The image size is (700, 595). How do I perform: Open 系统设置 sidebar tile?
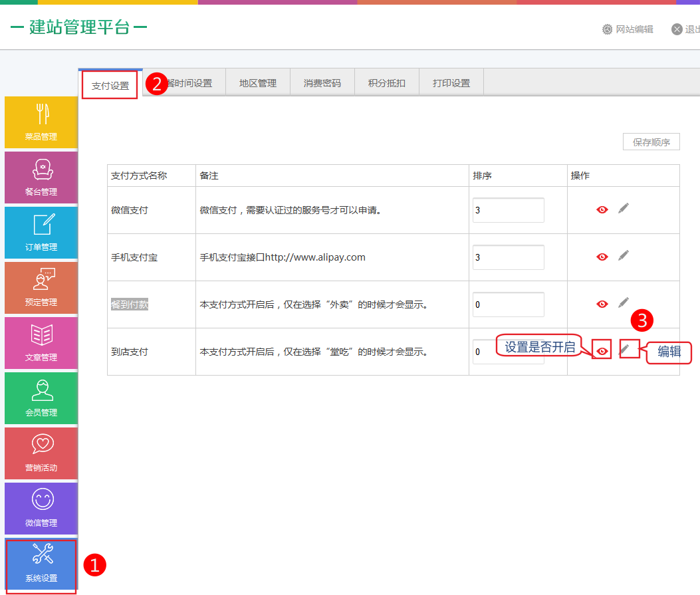tap(41, 565)
